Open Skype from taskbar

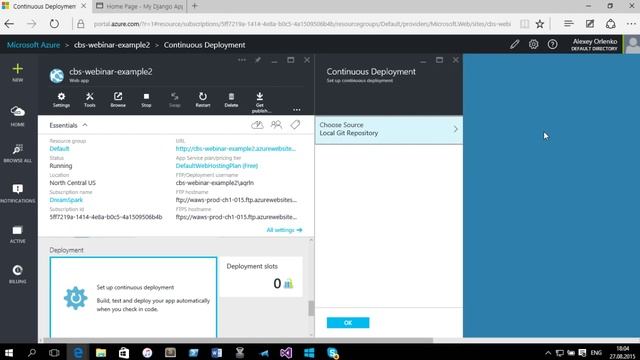pos(333,352)
